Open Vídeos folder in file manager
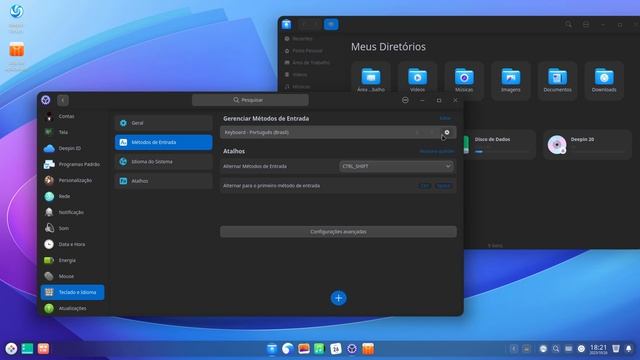640x360 pixels. (417, 80)
